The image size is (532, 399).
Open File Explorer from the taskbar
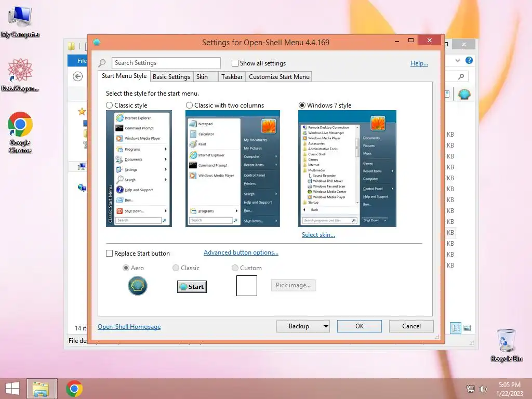[x=41, y=389]
